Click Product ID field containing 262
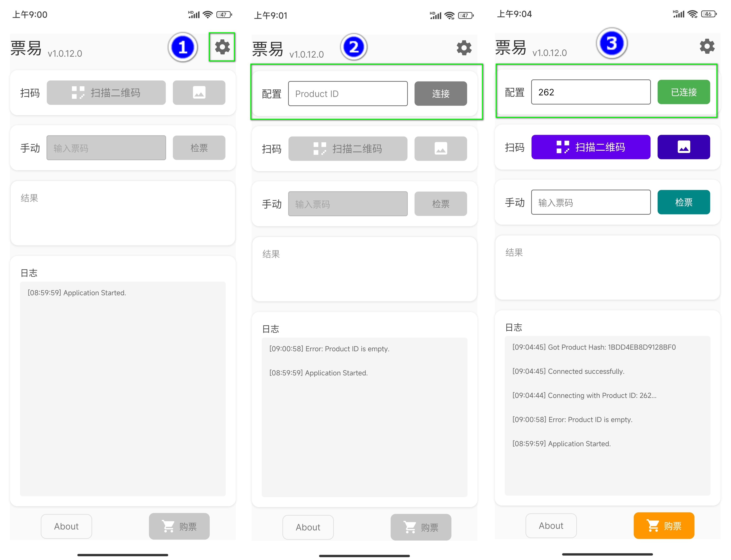 tap(590, 92)
